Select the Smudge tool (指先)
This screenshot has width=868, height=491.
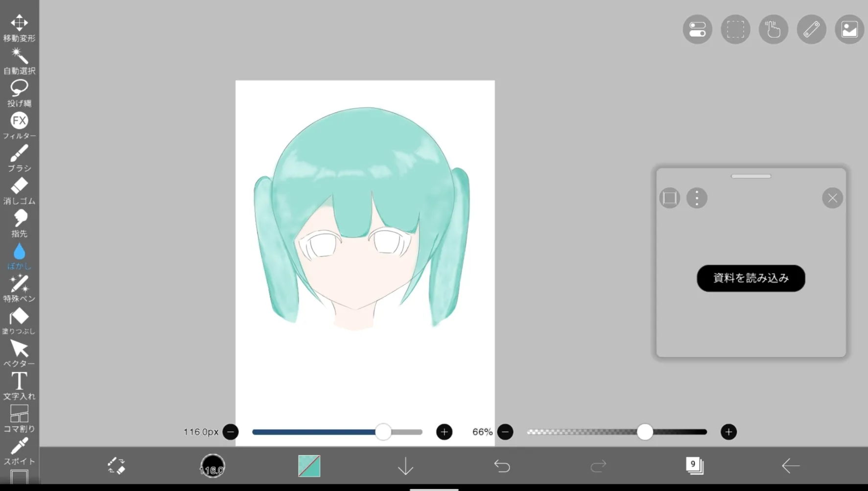point(19,223)
